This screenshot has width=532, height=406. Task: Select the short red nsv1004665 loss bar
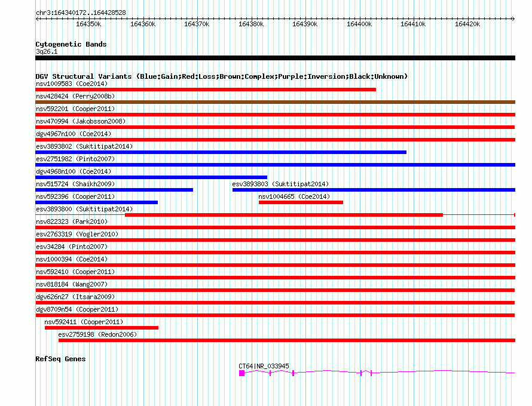[301, 202]
